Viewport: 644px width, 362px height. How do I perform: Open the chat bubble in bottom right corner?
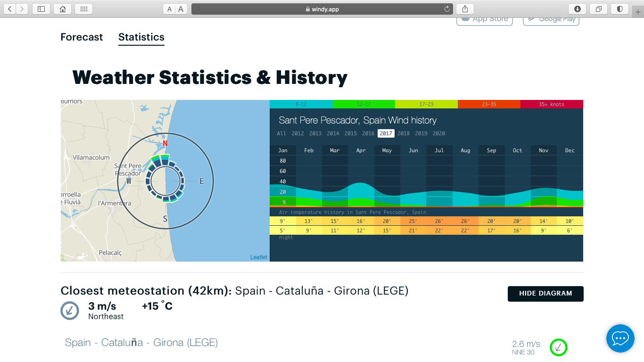click(x=620, y=338)
